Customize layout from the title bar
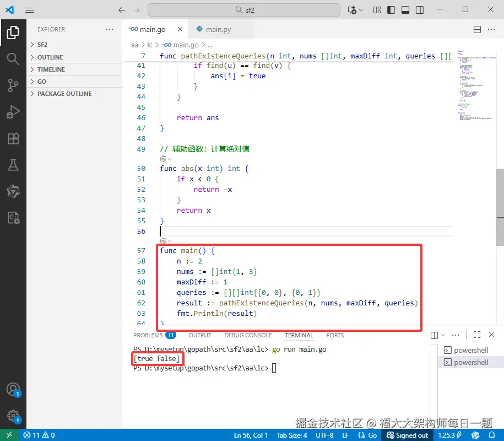 point(377,10)
